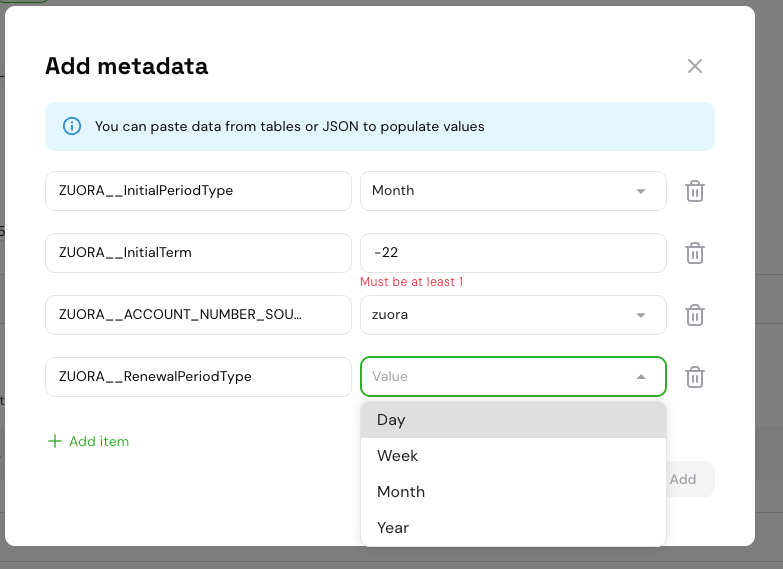The width and height of the screenshot is (783, 569).
Task: Close the Add metadata dialog
Action: point(695,66)
